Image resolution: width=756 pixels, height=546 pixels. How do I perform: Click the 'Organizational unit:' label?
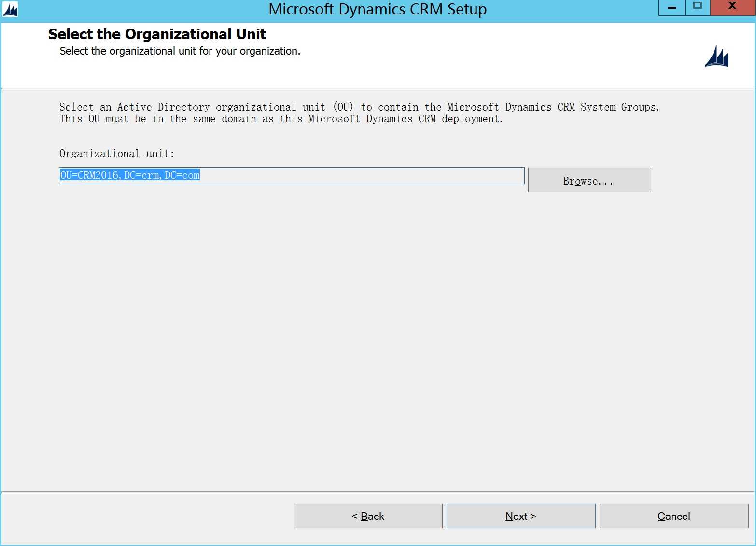click(x=117, y=154)
